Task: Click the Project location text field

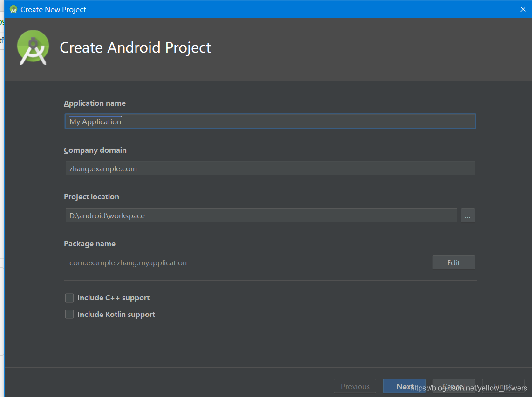Action: tap(261, 215)
